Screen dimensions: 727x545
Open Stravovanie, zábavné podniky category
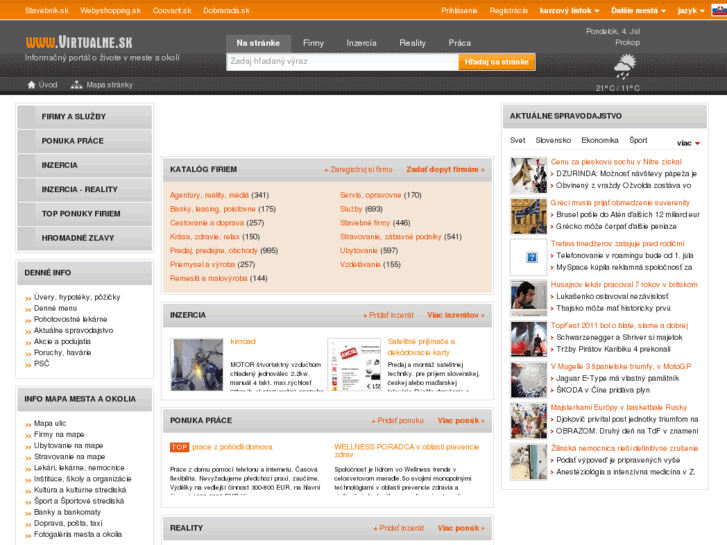pos(390,237)
